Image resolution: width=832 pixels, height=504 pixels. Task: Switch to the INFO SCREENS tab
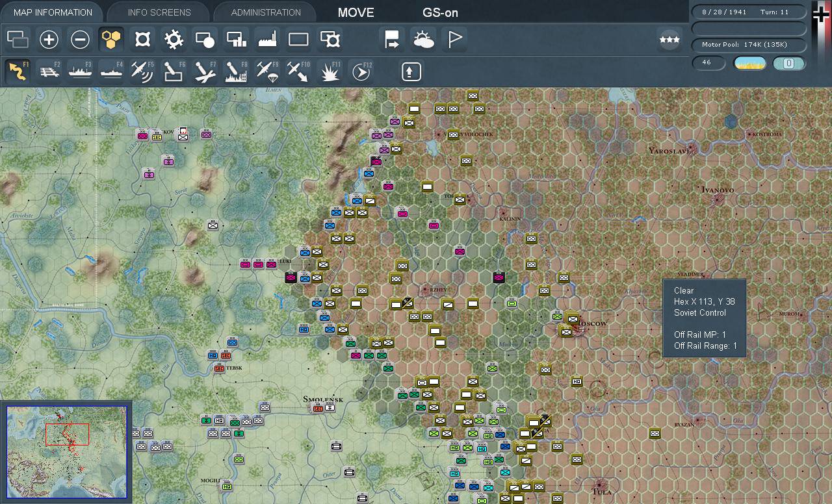[x=159, y=12]
